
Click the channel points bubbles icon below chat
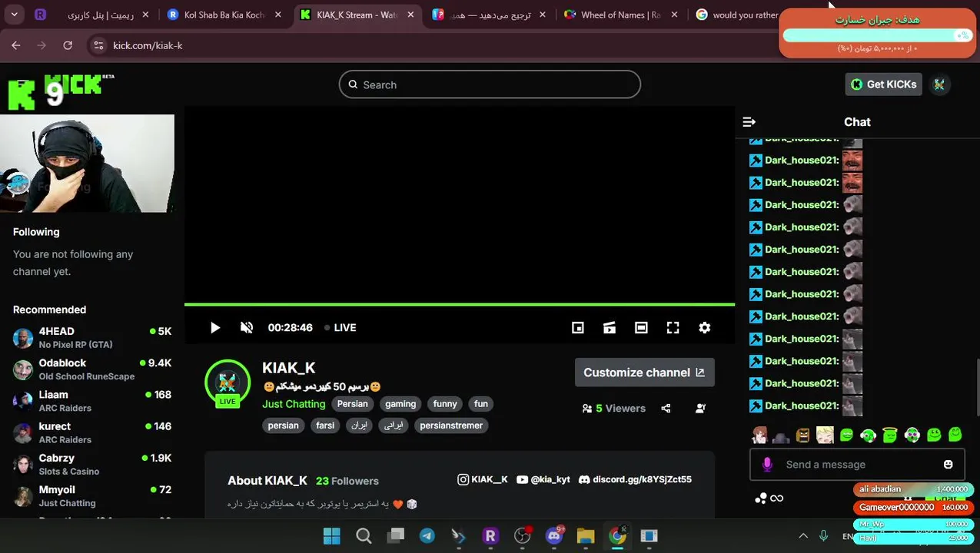click(x=761, y=498)
